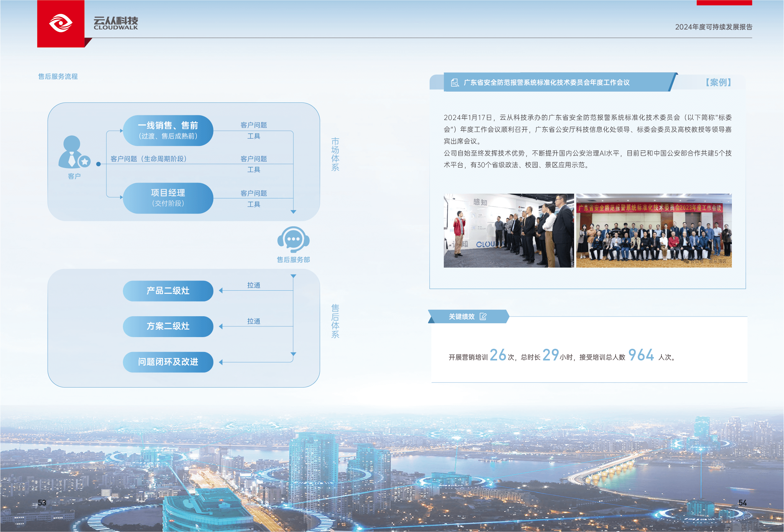Click the CloudWalk red eye logo
784x532 pixels.
point(61,23)
